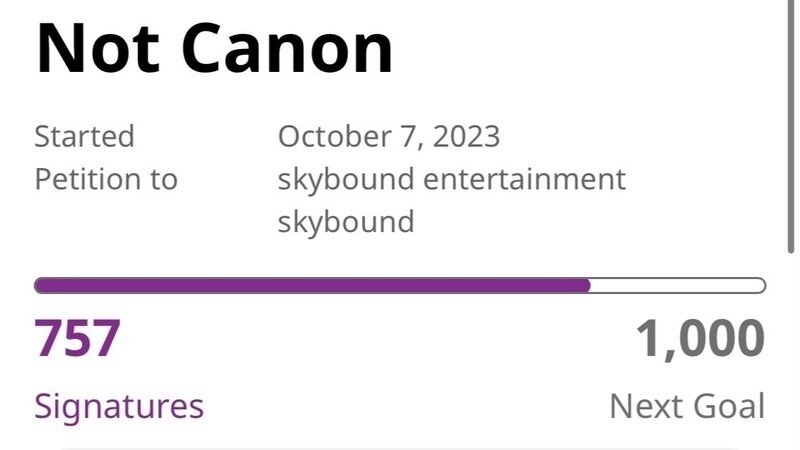Select the "Next Goal" label
This screenshot has width=800, height=450.
click(x=687, y=406)
